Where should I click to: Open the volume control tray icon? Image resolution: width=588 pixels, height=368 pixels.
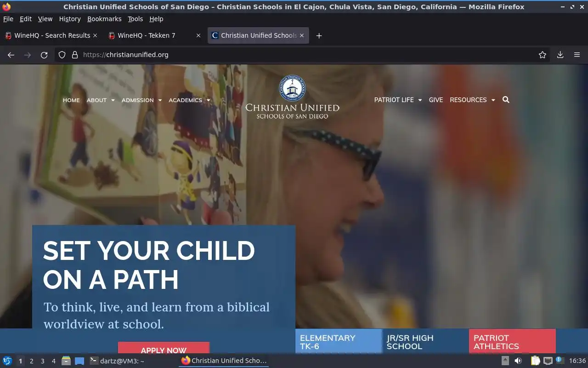coord(518,361)
